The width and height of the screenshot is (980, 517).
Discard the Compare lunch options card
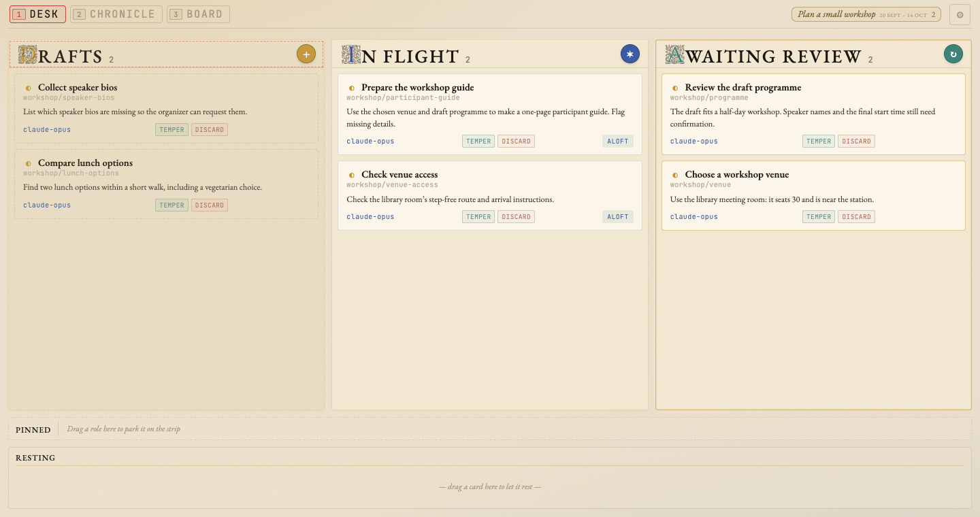pos(210,205)
